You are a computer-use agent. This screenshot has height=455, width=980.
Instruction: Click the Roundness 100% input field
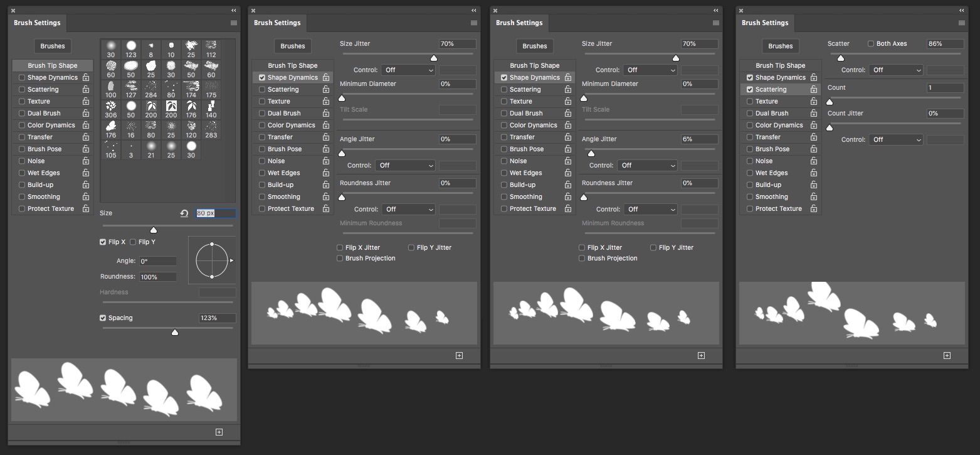[x=157, y=277]
